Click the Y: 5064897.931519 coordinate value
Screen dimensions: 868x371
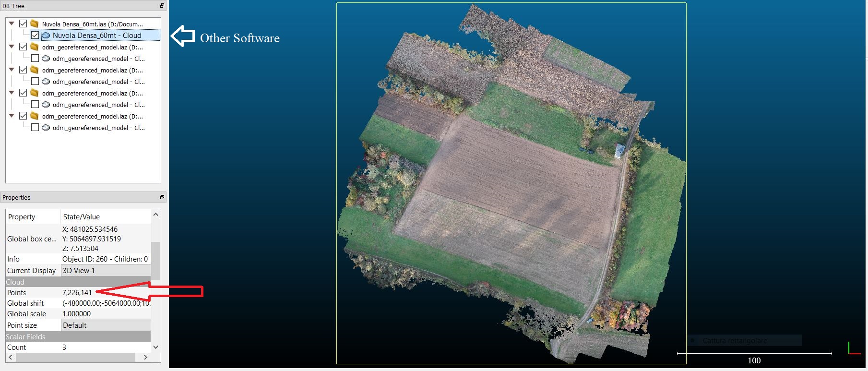(92, 239)
